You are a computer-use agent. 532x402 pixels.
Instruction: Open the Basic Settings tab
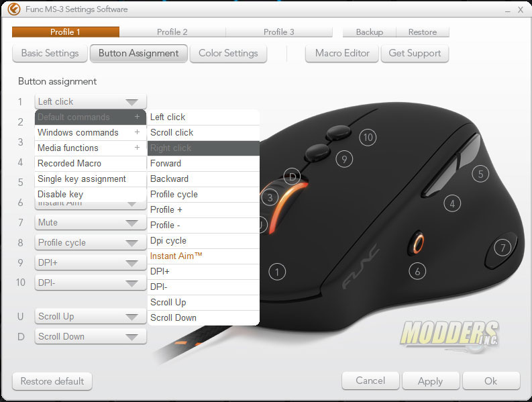tap(50, 53)
